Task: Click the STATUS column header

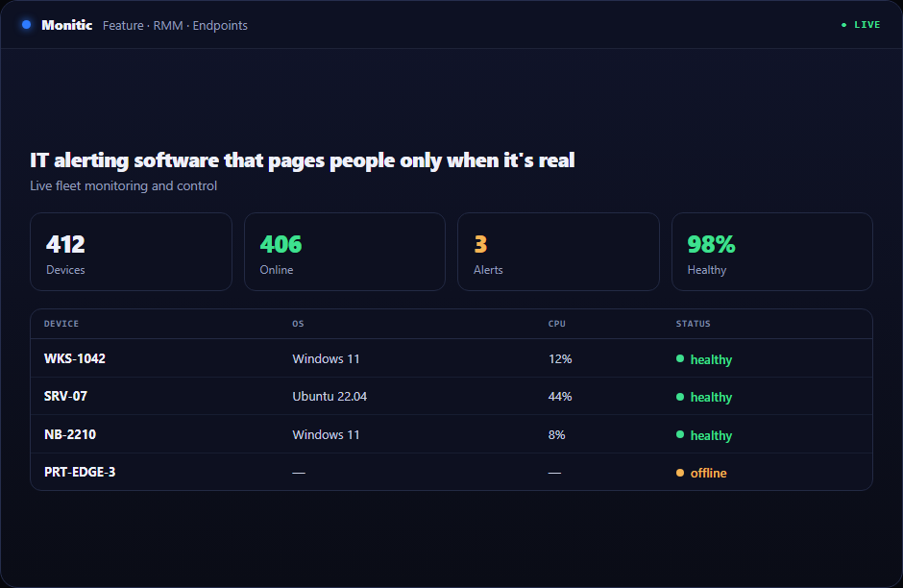Action: click(694, 324)
